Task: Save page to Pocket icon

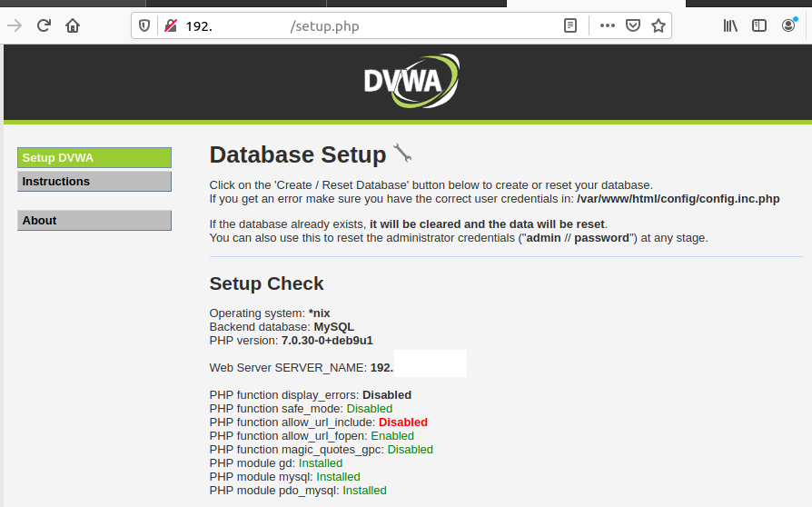Action: (x=633, y=25)
